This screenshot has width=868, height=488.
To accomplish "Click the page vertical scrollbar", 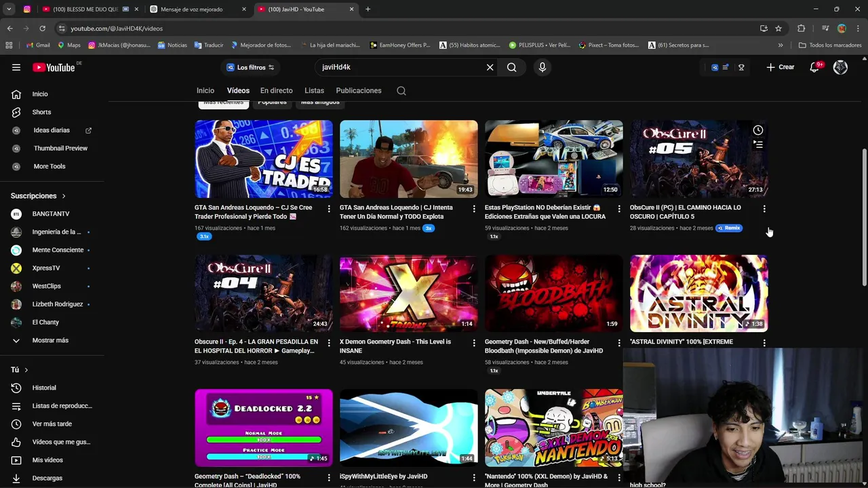I will (x=864, y=217).
